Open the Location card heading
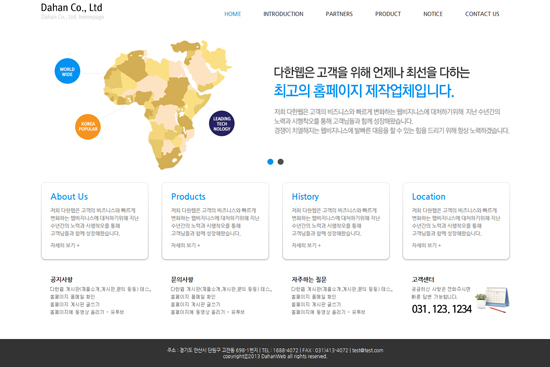 (429, 196)
